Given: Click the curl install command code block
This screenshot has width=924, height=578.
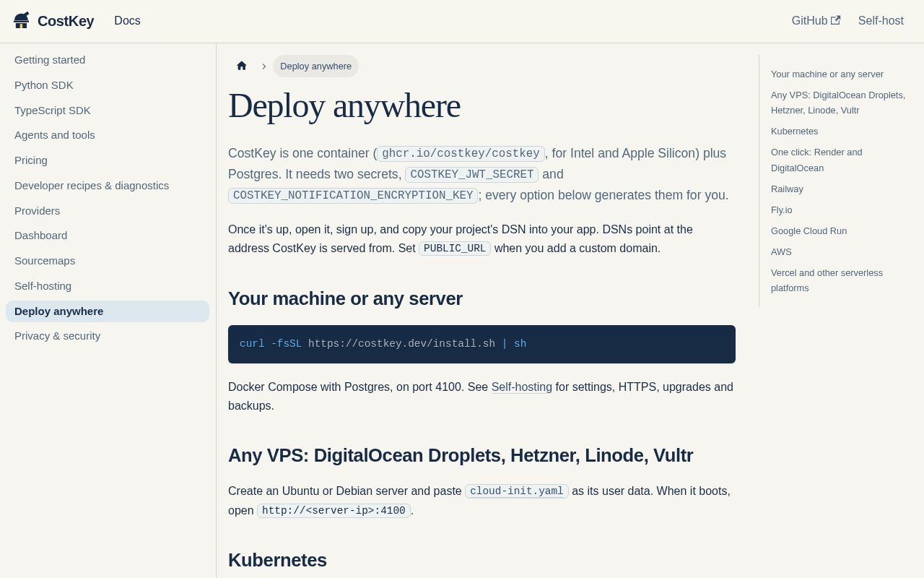Looking at the screenshot, I should (481, 344).
